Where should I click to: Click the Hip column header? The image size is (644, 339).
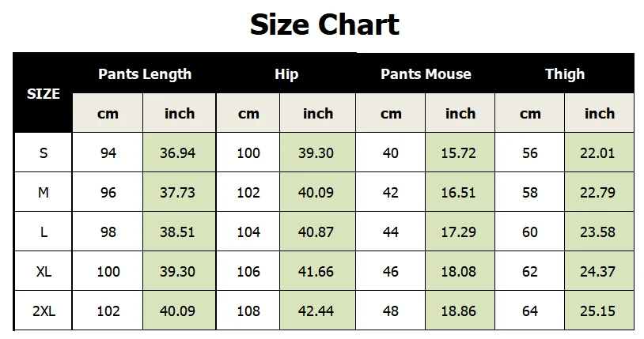[286, 73]
